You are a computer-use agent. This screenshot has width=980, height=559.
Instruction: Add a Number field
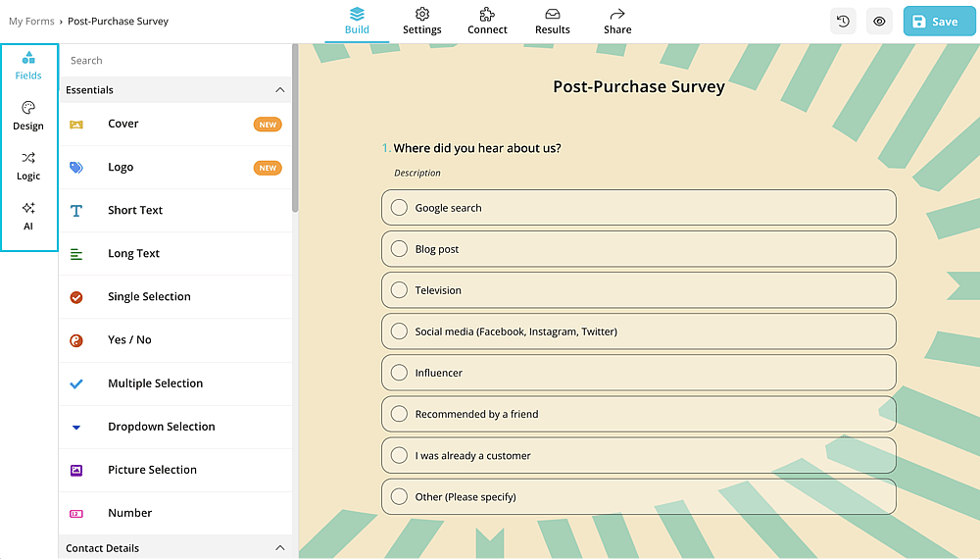point(175,513)
